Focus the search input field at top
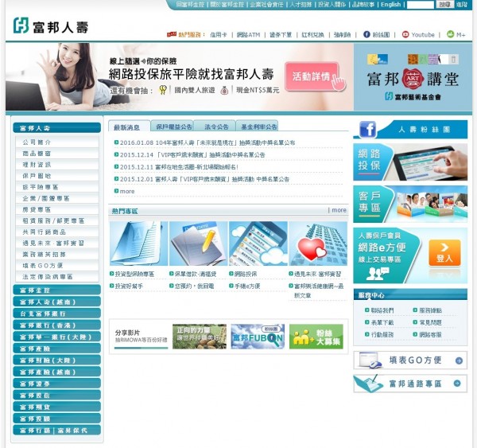 tap(420, 5)
